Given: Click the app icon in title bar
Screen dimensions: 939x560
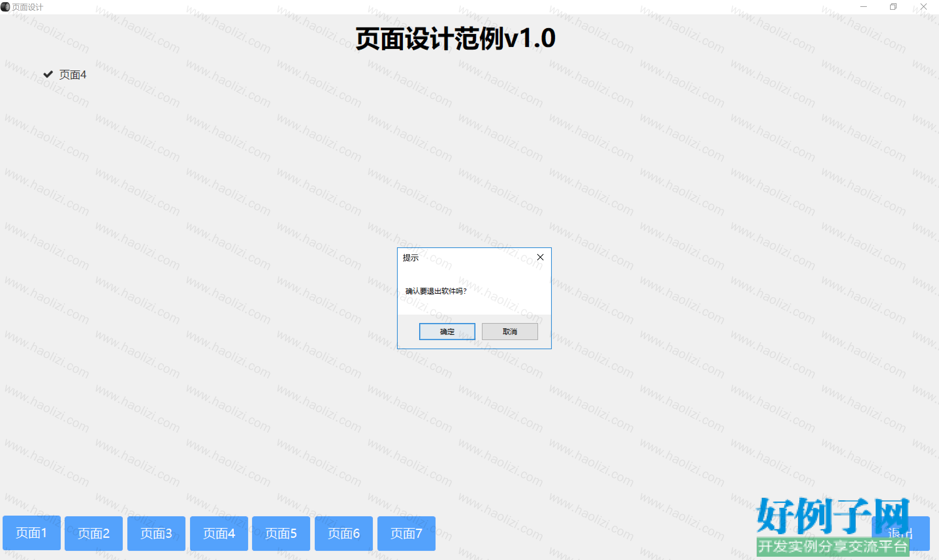Looking at the screenshot, I should pos(5,7).
